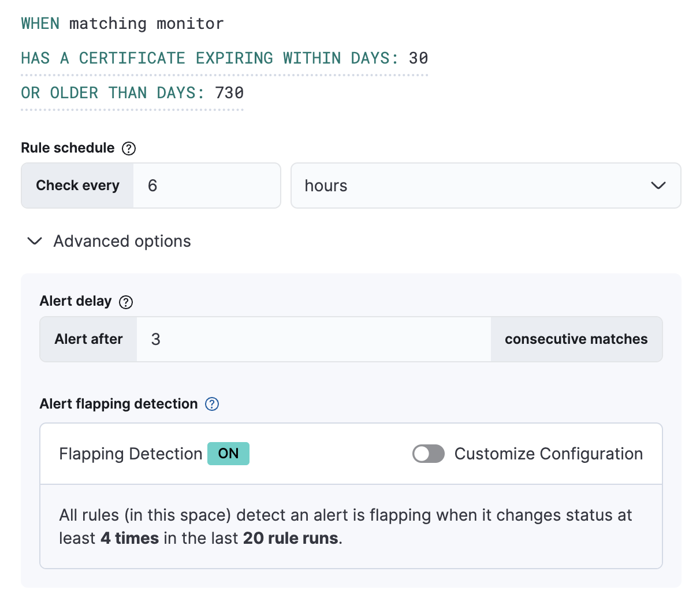Open the Alert flapping detection help icon
Viewport: 700px width, 601px height.
[x=211, y=404]
